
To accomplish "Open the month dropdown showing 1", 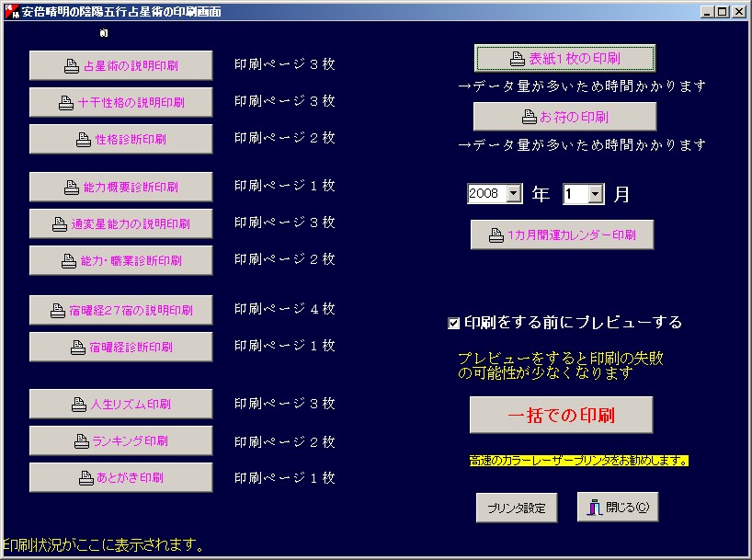I will click(596, 194).
